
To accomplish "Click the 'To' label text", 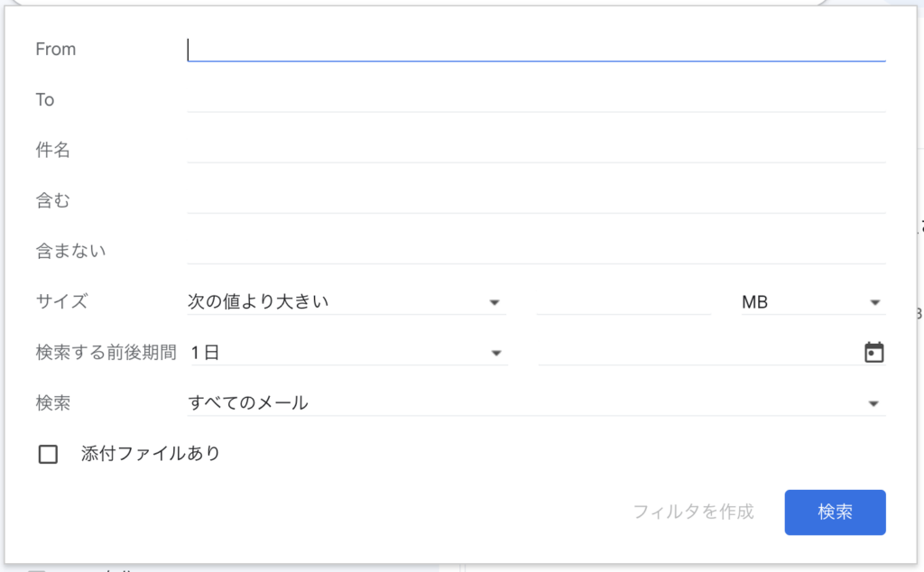I will coord(45,100).
